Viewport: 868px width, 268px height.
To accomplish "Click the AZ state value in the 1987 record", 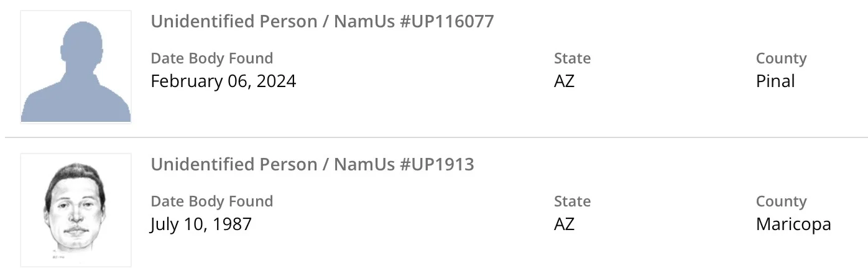I will tap(564, 224).
